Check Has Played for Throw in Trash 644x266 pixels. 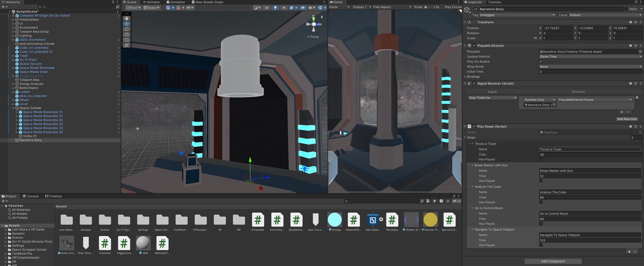(x=541, y=160)
